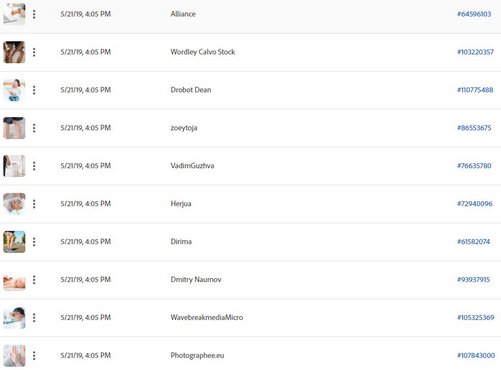Select the thumbnail for the Alliance image
This screenshot has width=501, height=370.
tap(14, 14)
